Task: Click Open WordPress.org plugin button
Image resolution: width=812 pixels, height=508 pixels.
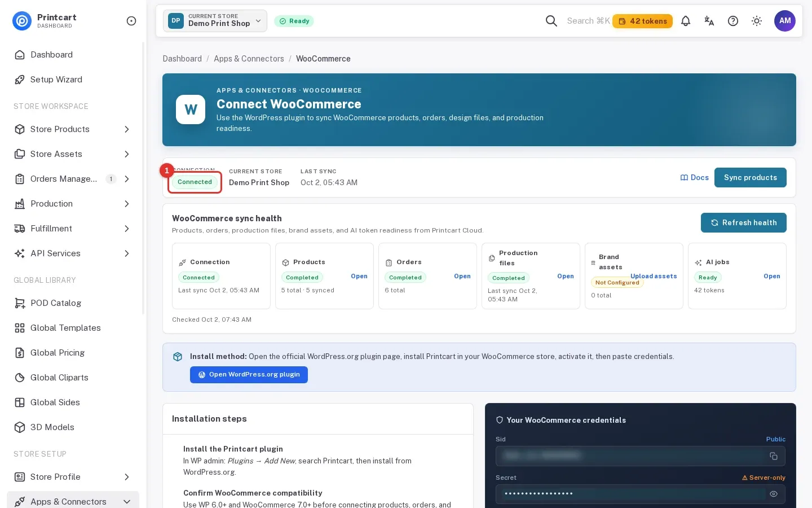Action: pyautogui.click(x=249, y=375)
